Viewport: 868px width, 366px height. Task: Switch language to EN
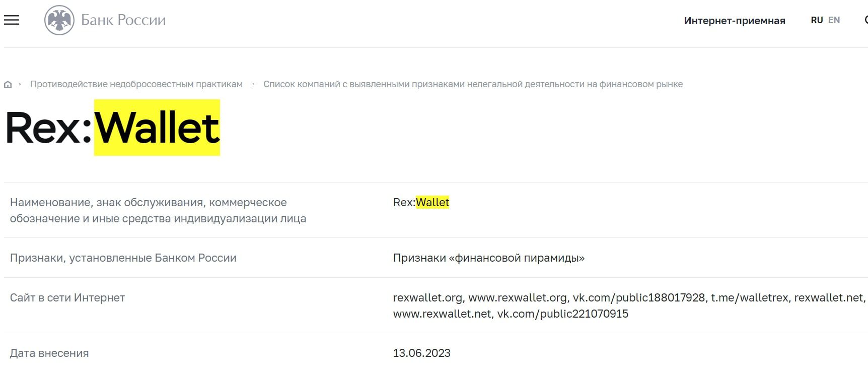(834, 20)
